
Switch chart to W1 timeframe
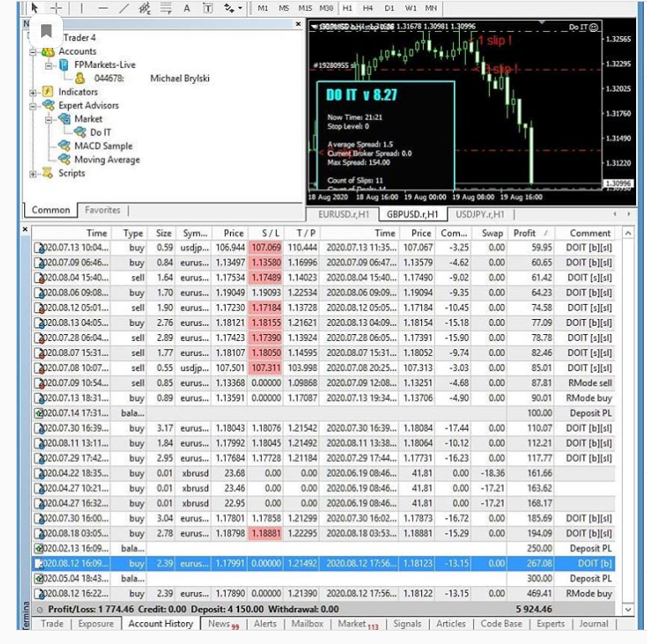click(x=410, y=8)
